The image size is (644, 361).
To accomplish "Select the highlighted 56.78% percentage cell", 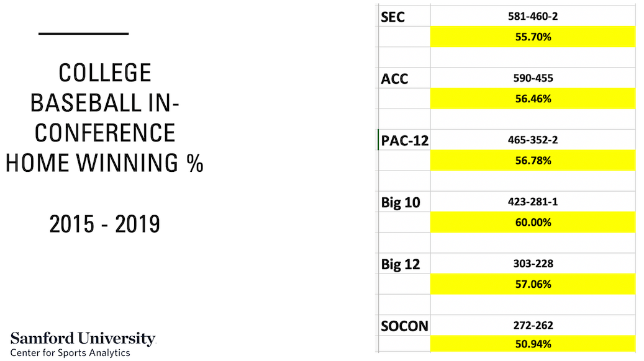I will point(533,161).
